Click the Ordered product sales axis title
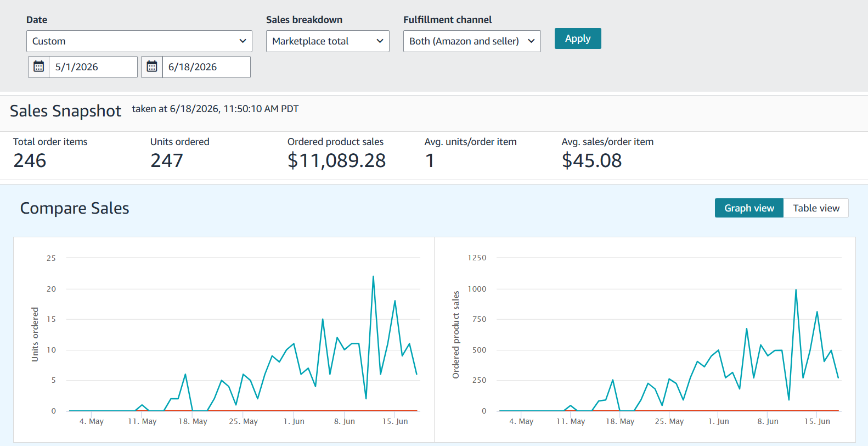The height and width of the screenshot is (446, 868). point(455,335)
